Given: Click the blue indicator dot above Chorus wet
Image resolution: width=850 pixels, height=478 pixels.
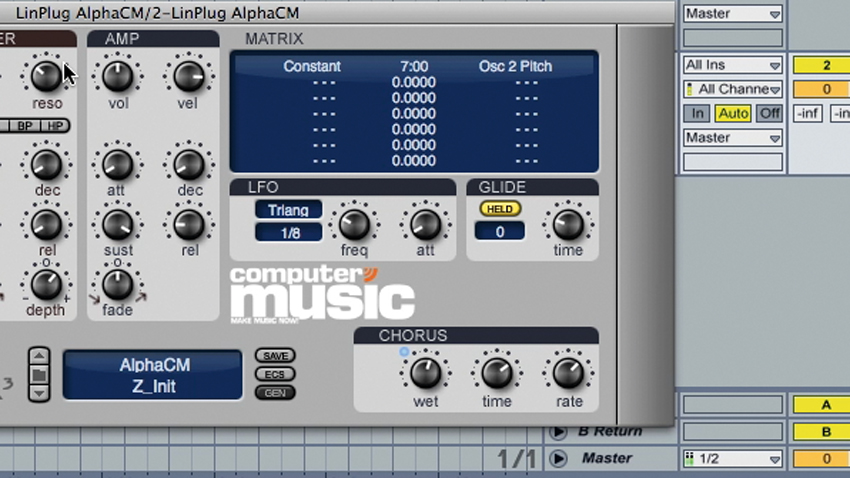Looking at the screenshot, I should (x=404, y=352).
